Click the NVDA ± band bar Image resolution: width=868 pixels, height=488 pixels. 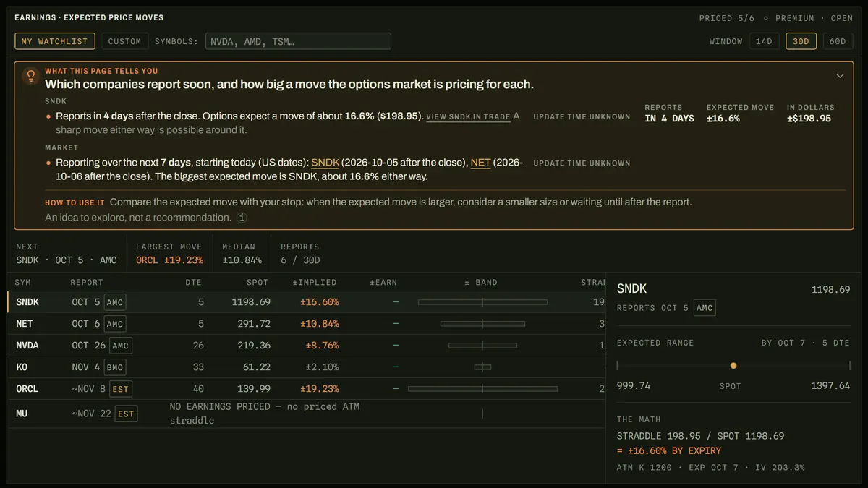[482, 345]
